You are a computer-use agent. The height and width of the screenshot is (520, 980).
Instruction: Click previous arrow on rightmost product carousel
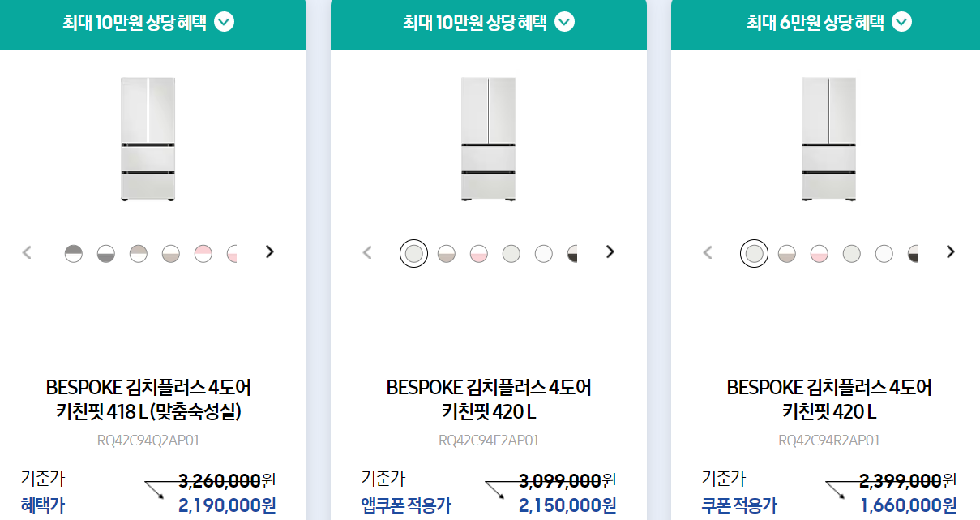coord(708,252)
